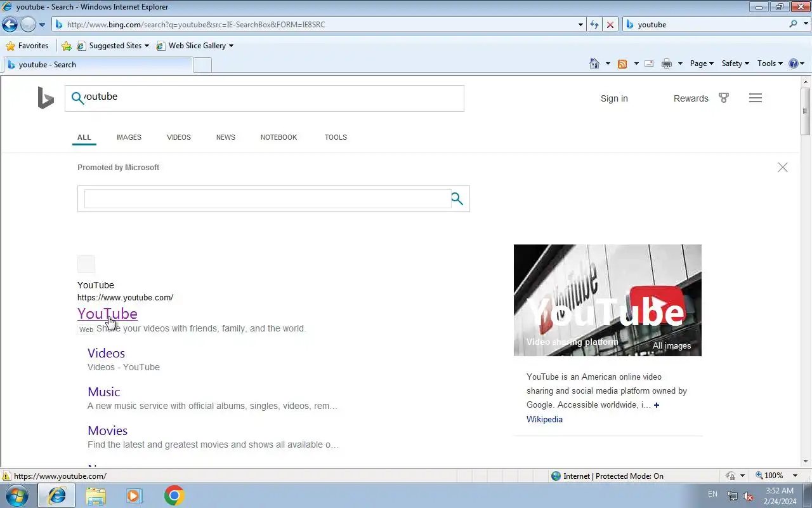Viewport: 812px width, 508px height.
Task: Open a new blank tab
Action: [202, 65]
